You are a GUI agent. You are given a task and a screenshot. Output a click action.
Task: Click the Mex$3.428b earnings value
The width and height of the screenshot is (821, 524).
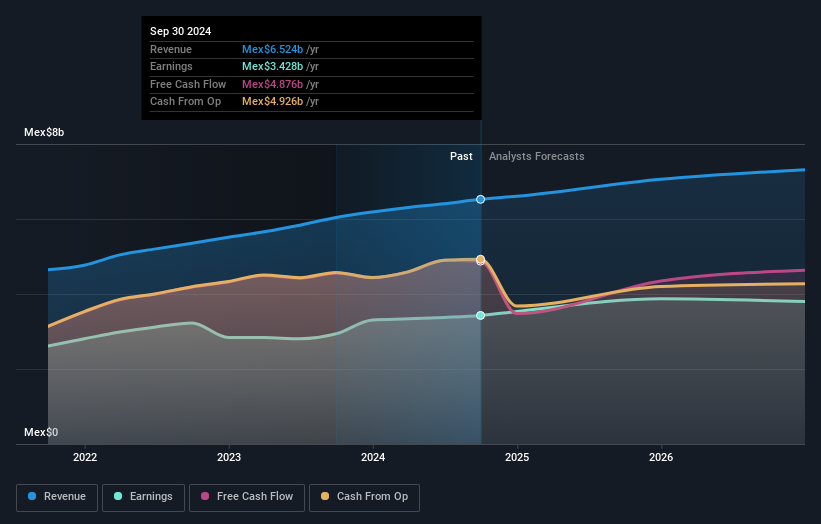click(x=272, y=66)
